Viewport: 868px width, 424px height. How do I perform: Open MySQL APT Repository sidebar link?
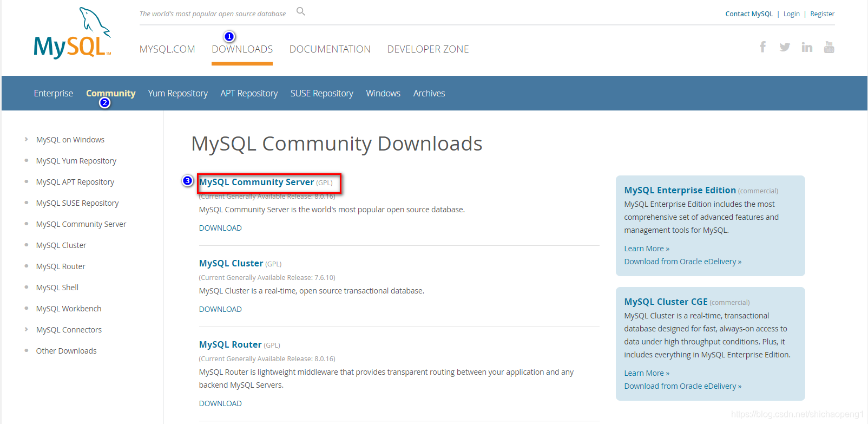coord(75,182)
